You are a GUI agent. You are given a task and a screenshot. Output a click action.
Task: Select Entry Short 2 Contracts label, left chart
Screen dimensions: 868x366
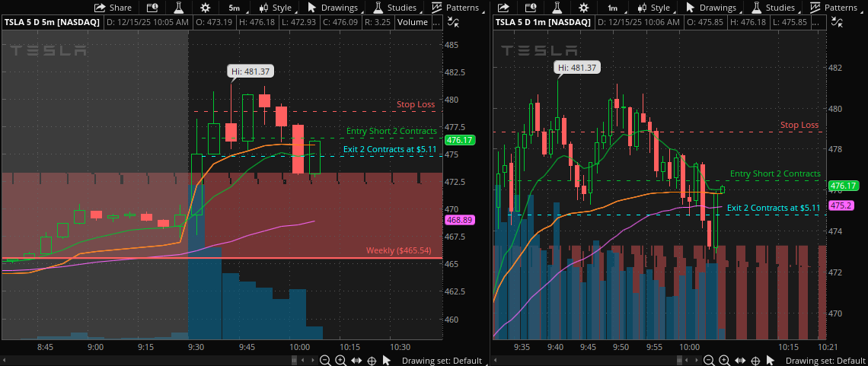391,131
